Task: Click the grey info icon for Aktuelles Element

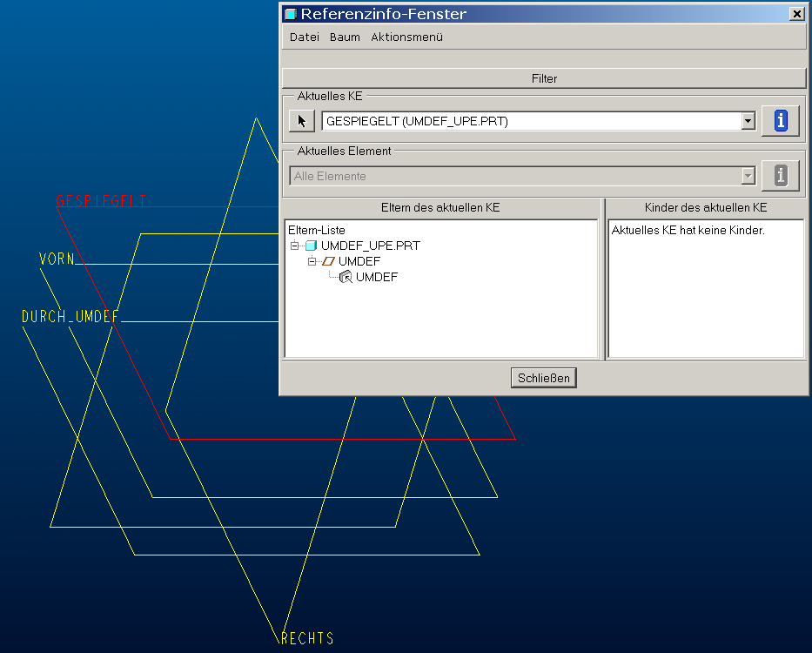Action: [781, 176]
